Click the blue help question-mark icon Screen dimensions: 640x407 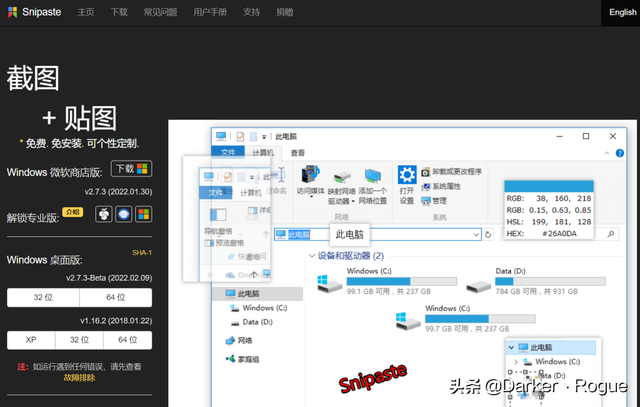tap(620, 153)
